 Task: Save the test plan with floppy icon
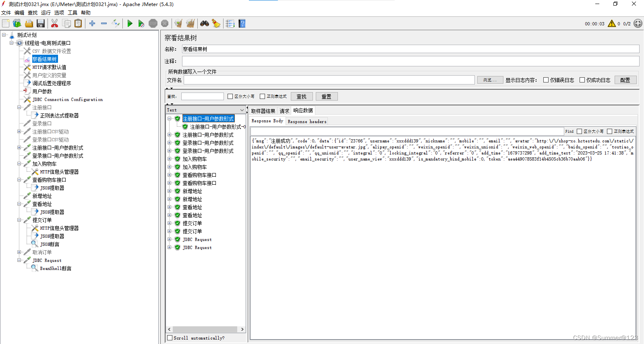point(41,24)
